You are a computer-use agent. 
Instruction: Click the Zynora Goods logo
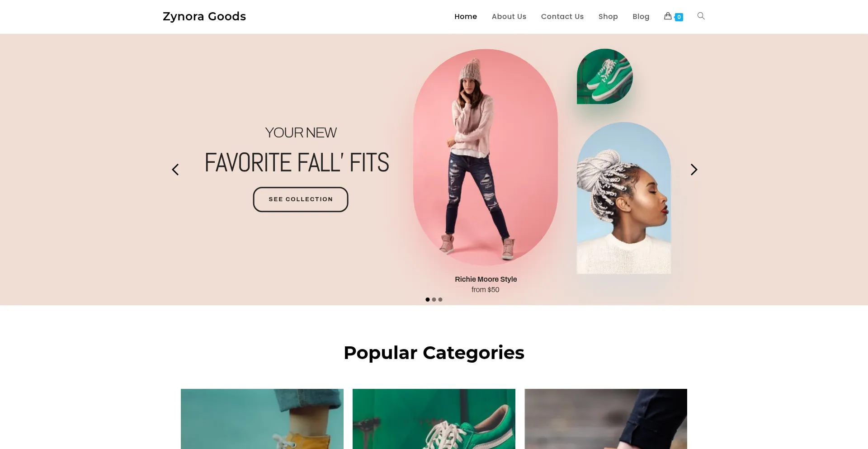pos(204,16)
